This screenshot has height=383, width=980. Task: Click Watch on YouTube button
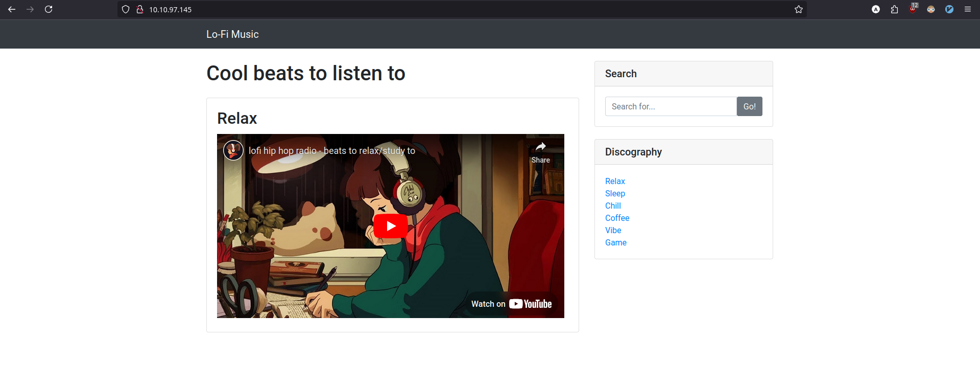coord(511,304)
